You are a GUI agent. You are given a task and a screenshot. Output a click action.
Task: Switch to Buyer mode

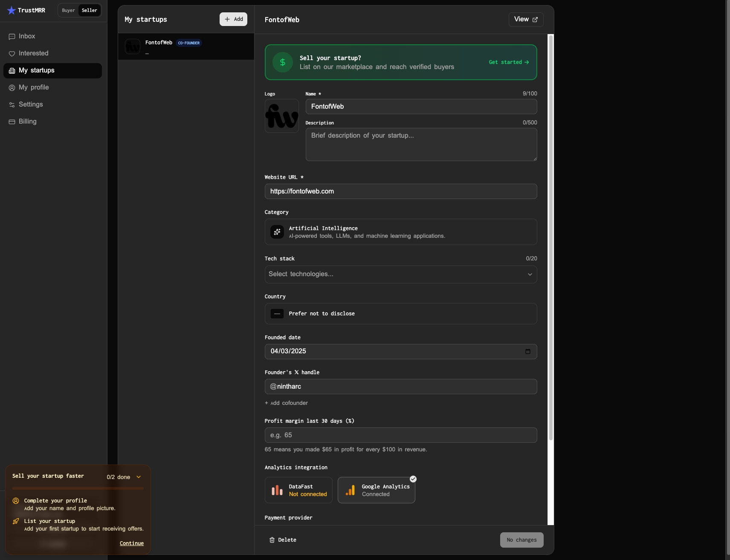(x=68, y=10)
